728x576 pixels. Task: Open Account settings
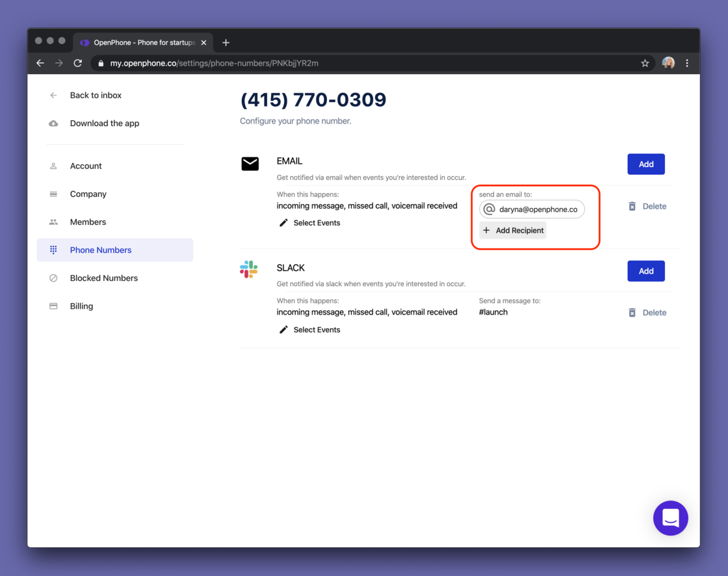click(x=86, y=166)
